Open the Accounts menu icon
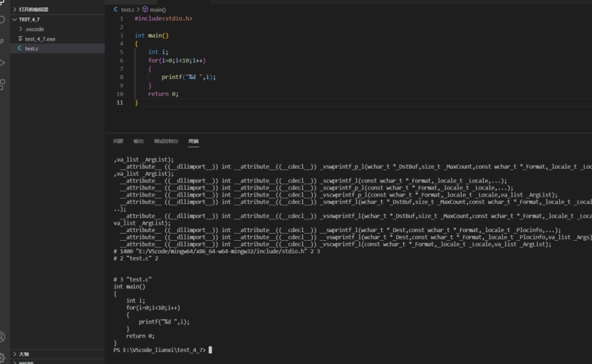Viewport: 592px width, 364px height. (x=3, y=336)
